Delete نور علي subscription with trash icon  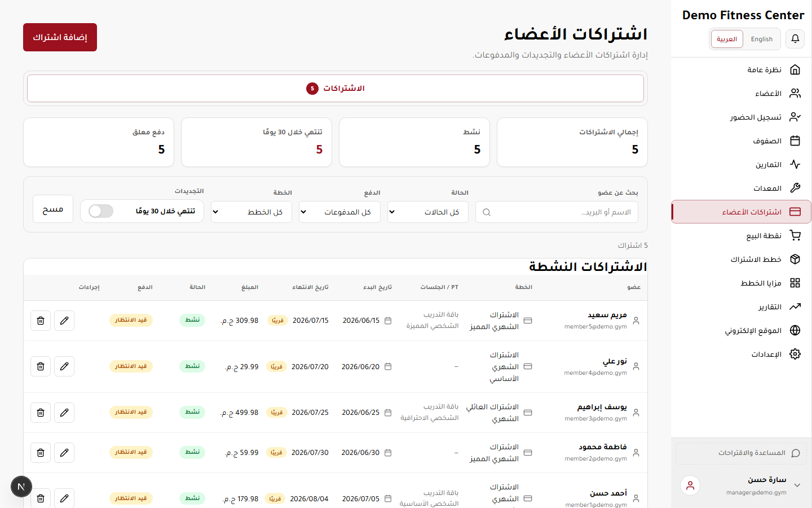click(x=41, y=366)
